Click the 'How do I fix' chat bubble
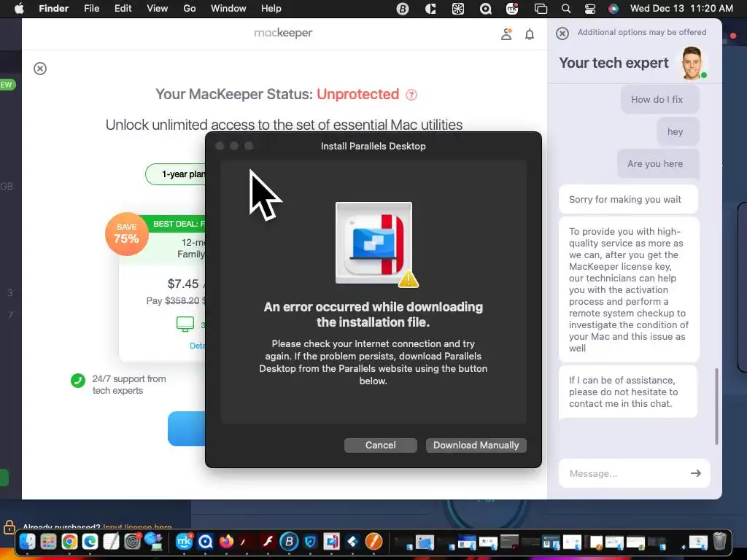The width and height of the screenshot is (747, 560). tap(659, 99)
